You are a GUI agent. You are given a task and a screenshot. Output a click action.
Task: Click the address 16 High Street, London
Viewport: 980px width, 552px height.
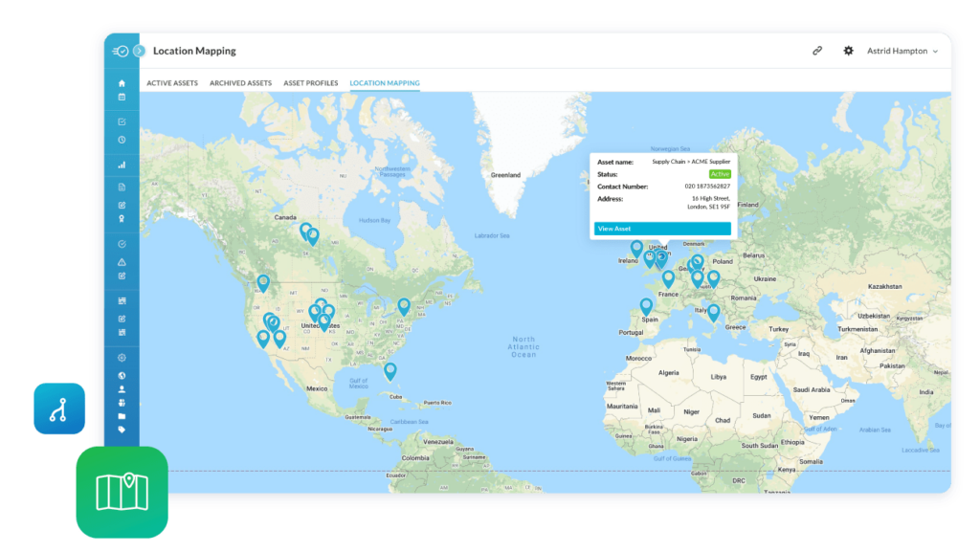[709, 202]
